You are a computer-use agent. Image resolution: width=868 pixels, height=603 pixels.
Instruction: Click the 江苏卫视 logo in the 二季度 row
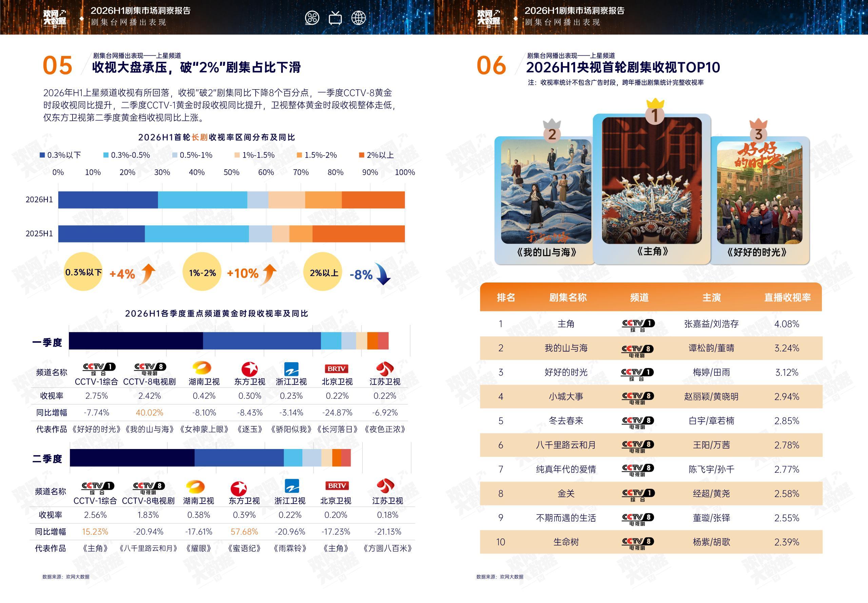tap(386, 486)
